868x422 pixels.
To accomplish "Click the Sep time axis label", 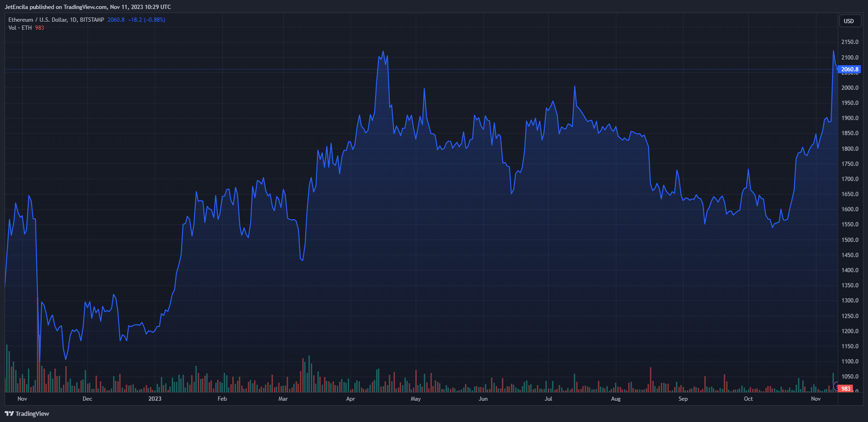I will 683,399.
